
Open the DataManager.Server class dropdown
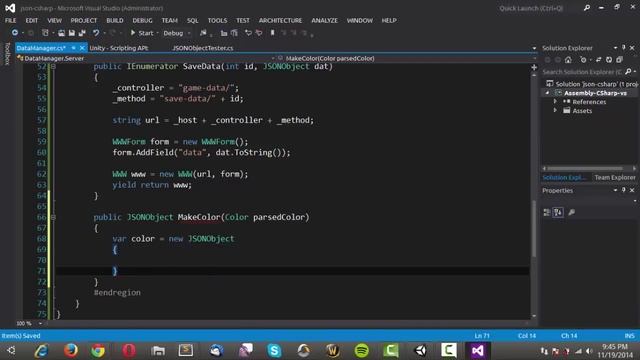pos(146,58)
